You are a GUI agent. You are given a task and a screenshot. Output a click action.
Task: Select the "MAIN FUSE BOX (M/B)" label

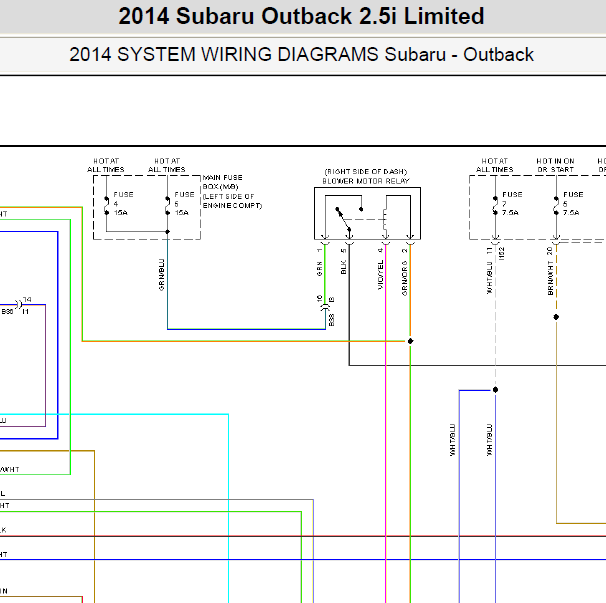pyautogui.click(x=223, y=182)
